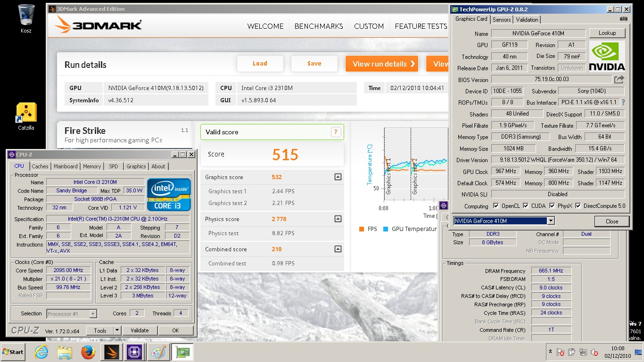644x362 pixels.
Task: Show hidden tray icons
Action: [550, 352]
